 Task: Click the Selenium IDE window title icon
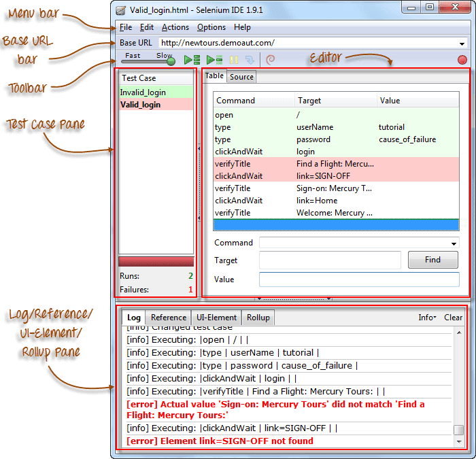pos(121,10)
